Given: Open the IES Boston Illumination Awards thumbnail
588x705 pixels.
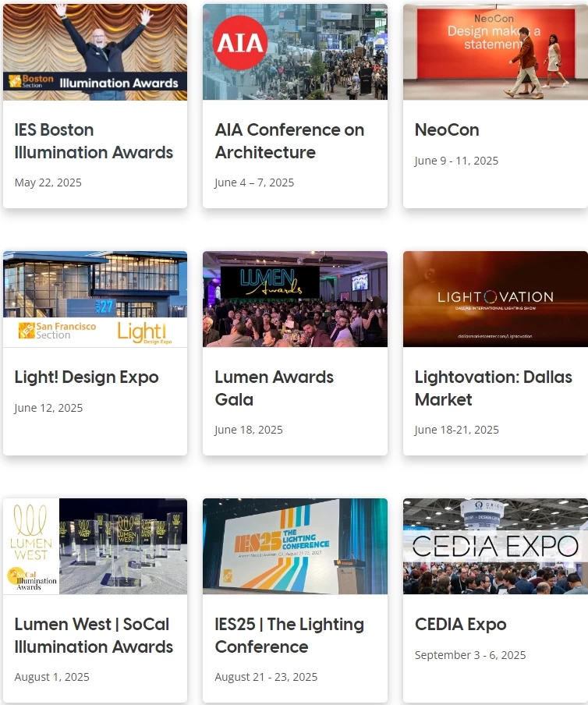Looking at the screenshot, I should tap(95, 52).
